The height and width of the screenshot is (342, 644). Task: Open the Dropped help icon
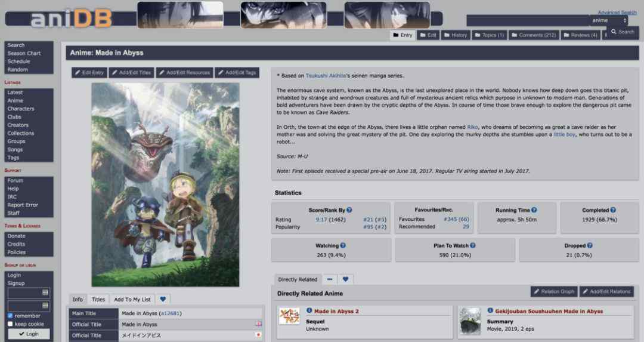tap(590, 245)
